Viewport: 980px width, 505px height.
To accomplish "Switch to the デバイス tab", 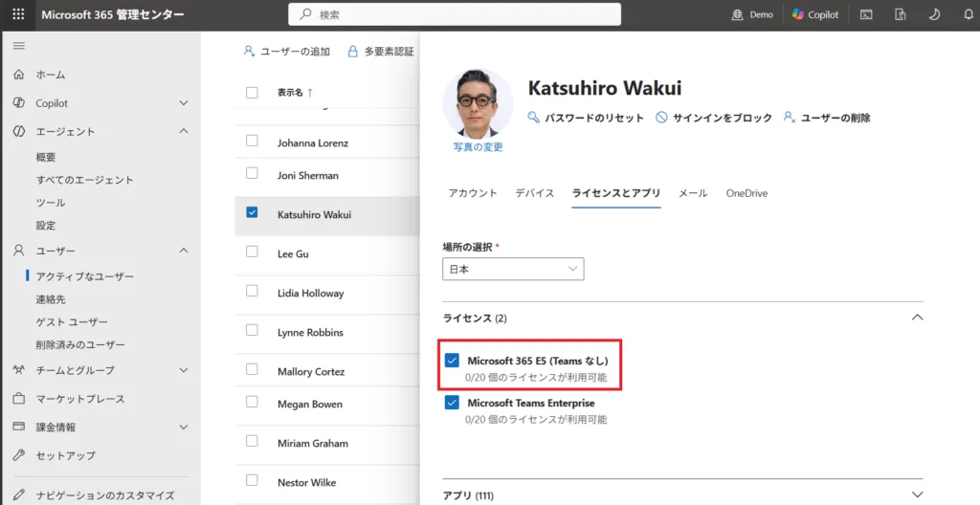I will click(534, 193).
